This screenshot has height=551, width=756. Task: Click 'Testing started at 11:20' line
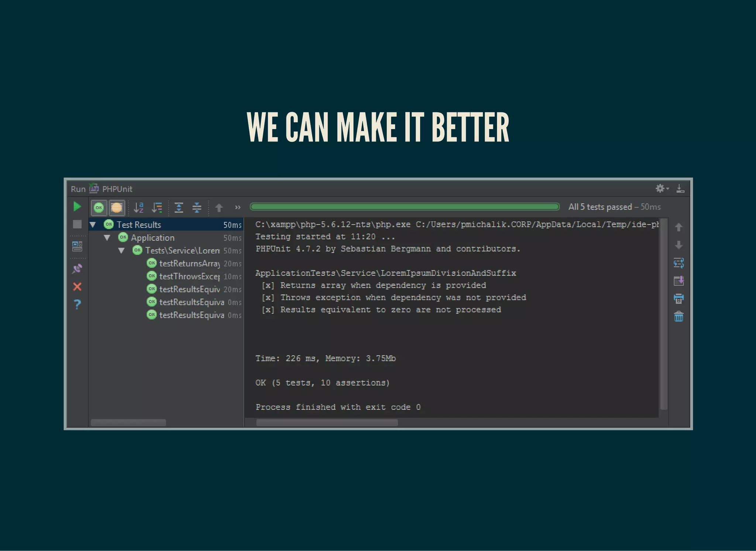[x=325, y=237]
